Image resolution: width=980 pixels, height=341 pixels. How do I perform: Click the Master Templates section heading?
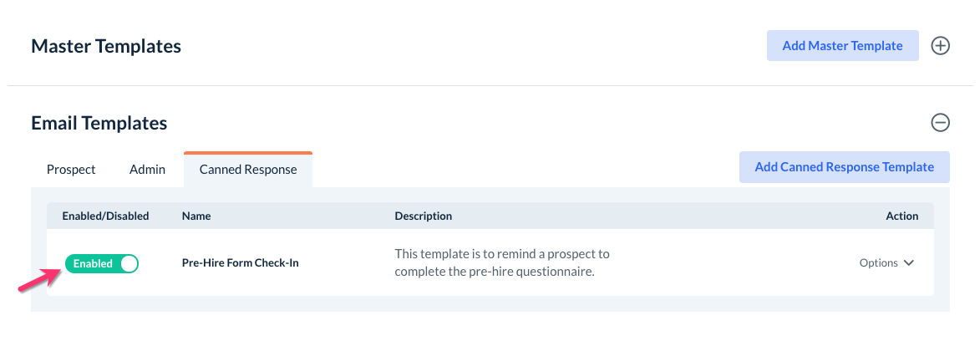coord(106,46)
